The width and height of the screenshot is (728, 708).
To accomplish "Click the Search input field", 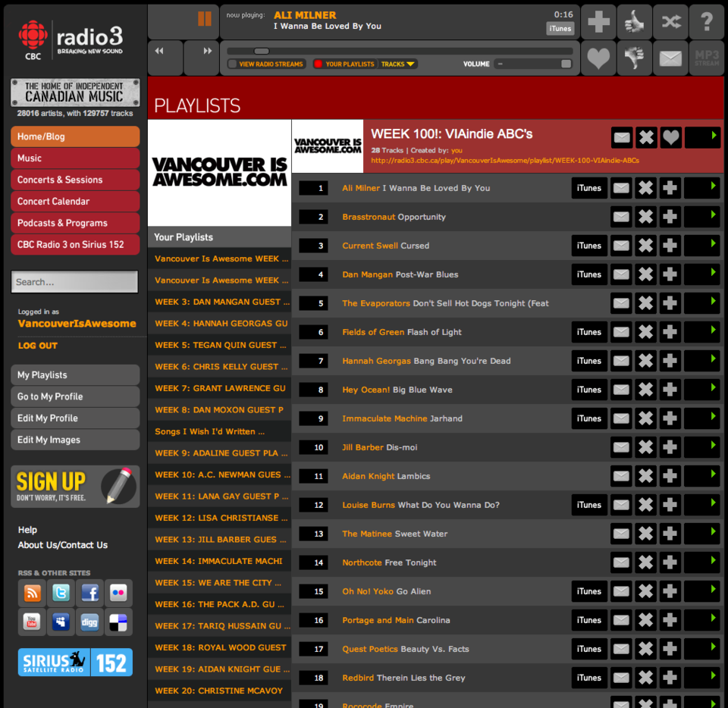I will [x=75, y=282].
